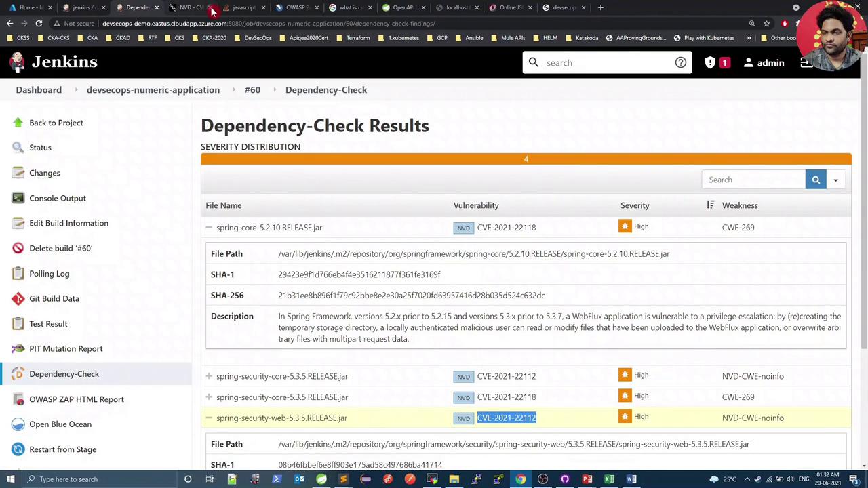Click the OWASP ZAP HTML Report icon

[18, 399]
